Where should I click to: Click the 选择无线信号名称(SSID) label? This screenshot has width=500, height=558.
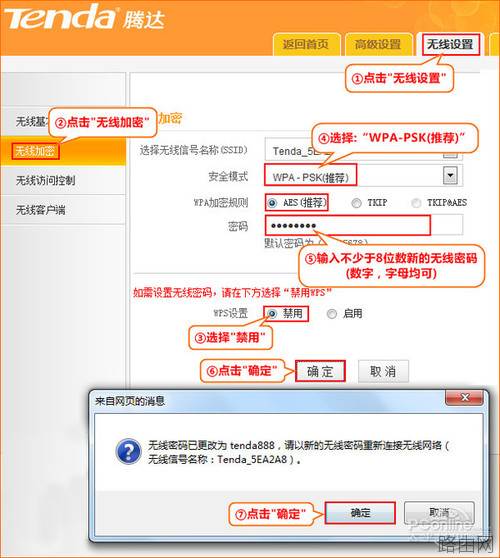pyautogui.click(x=193, y=150)
